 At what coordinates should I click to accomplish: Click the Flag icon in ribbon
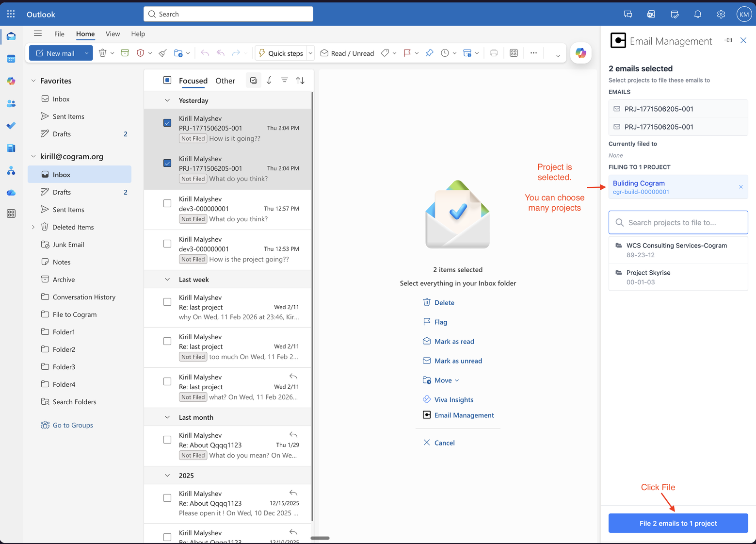point(407,53)
